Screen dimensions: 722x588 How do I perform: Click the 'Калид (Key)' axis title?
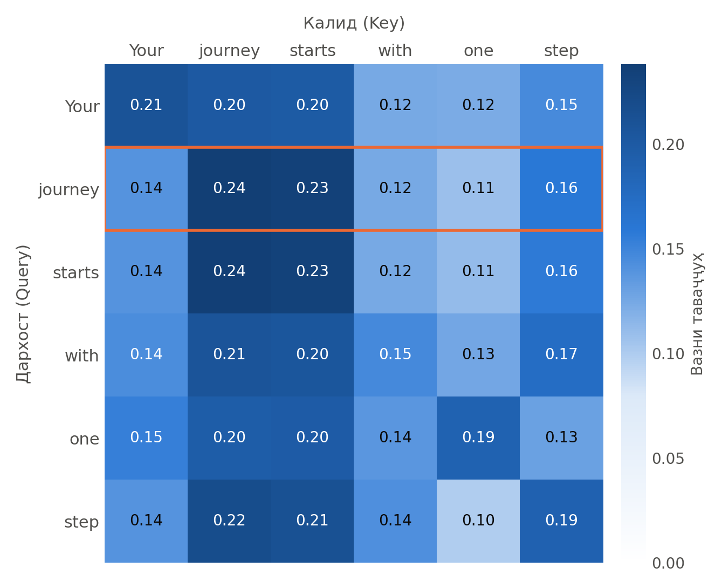[354, 23]
